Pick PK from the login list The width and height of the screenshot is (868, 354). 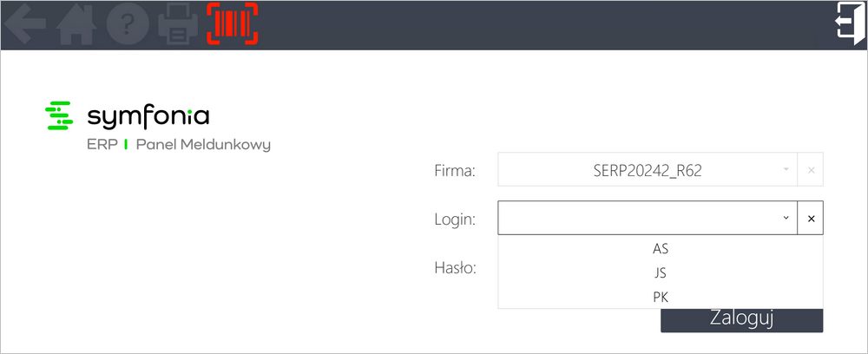pos(661,297)
